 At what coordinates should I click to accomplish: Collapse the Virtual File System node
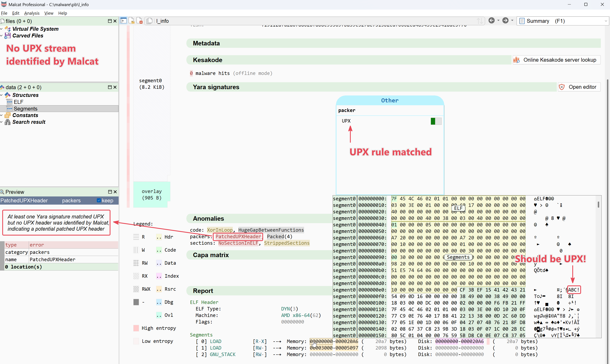tap(1, 29)
